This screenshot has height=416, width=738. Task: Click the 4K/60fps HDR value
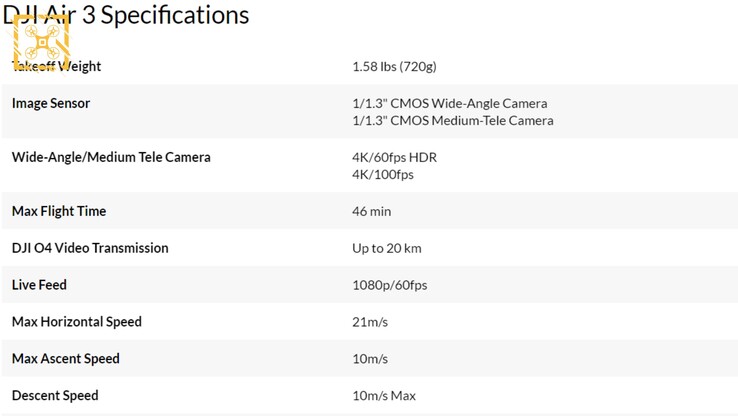coord(394,157)
